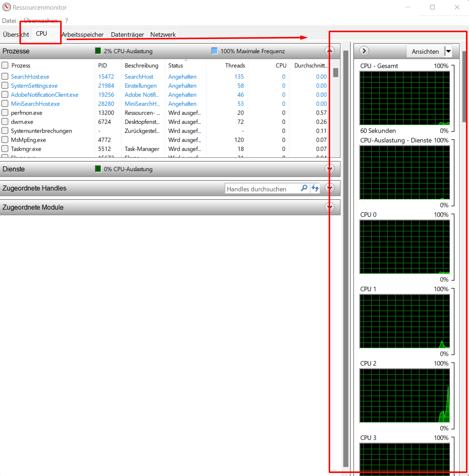
Task: Check the MsMpEng.exe process checkbox
Action: pos(5,140)
